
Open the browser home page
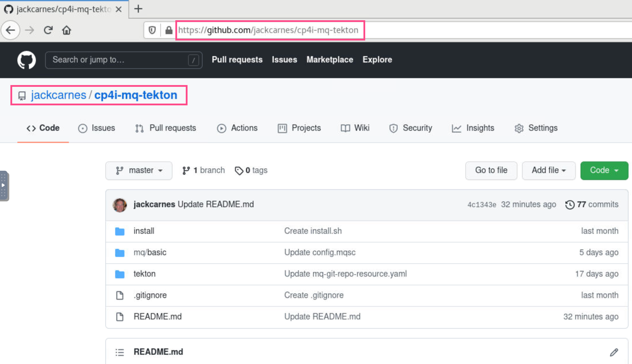click(67, 30)
